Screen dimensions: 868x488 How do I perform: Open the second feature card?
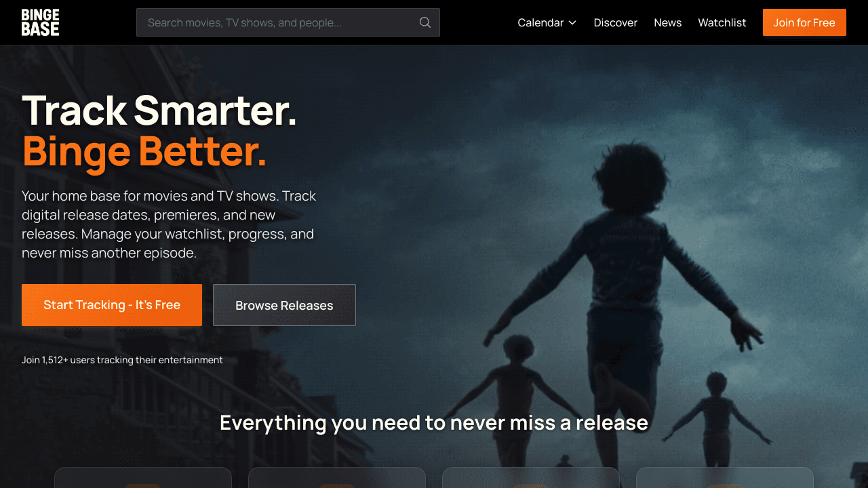click(337, 478)
